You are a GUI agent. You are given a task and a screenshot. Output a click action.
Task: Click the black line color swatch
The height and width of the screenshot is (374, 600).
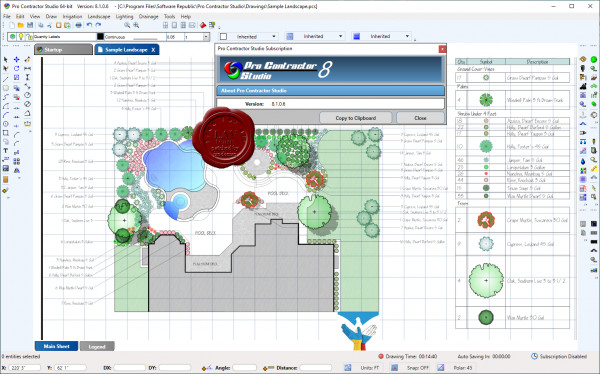coord(100,37)
